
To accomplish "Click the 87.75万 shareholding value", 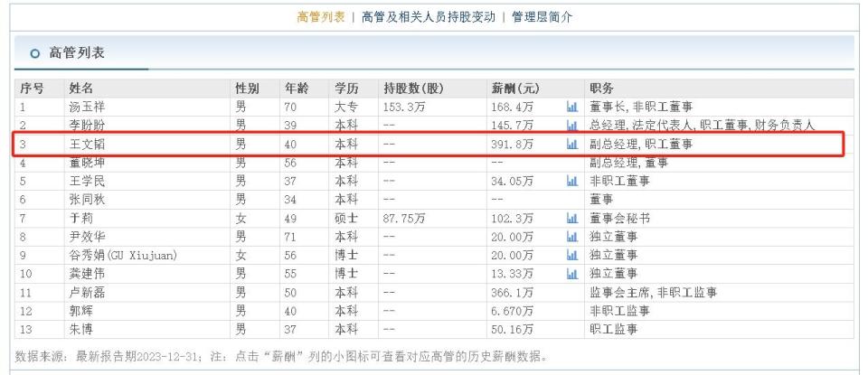I will pyautogui.click(x=404, y=219).
